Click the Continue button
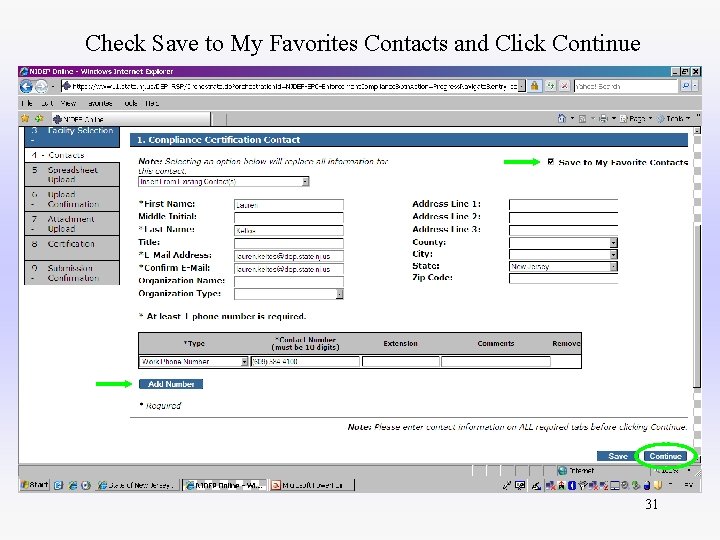 click(665, 456)
